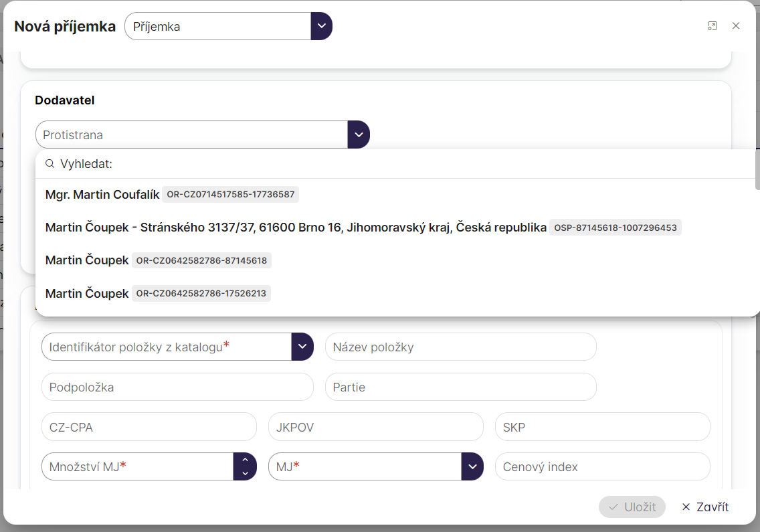The height and width of the screenshot is (532, 760).
Task: Choose Martin Čoupek with Stránského address
Action: click(x=296, y=228)
